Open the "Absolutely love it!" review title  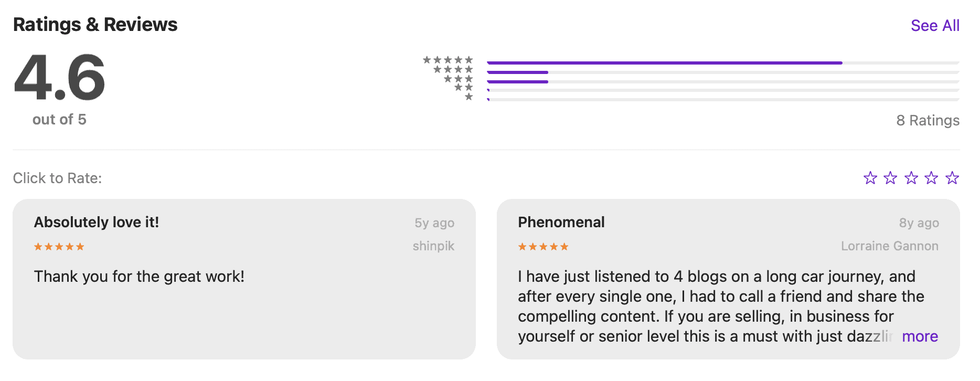click(x=97, y=223)
